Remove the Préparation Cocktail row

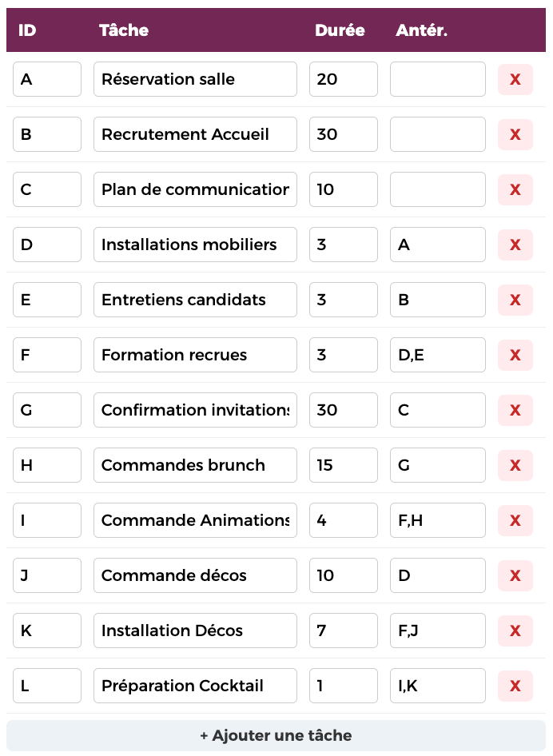point(515,686)
